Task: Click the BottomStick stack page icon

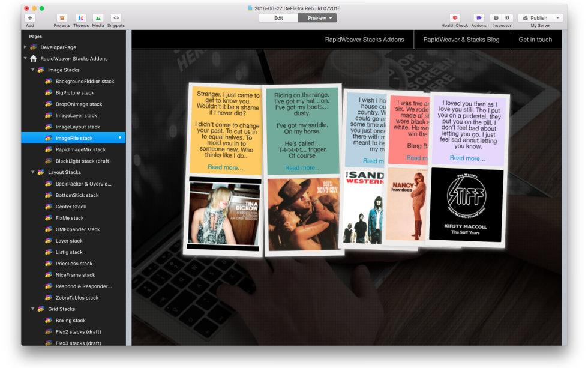Action: (x=49, y=195)
